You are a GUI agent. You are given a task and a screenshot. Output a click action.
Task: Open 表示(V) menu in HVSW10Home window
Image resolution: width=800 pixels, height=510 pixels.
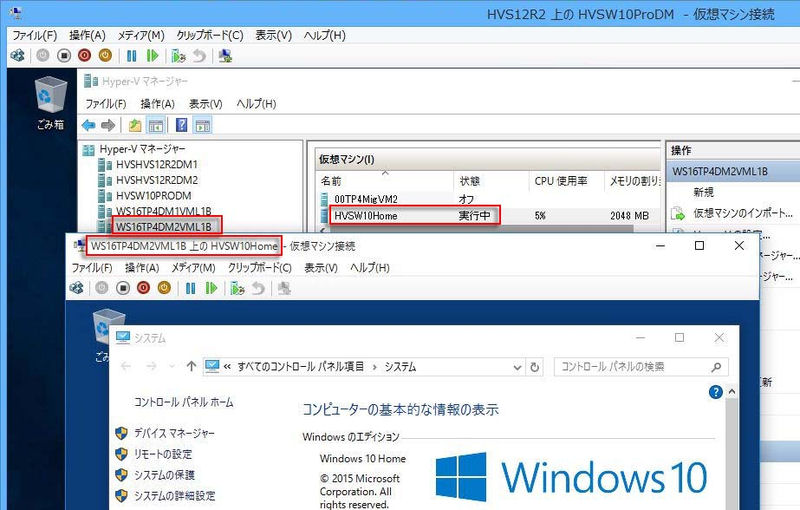coord(321,267)
